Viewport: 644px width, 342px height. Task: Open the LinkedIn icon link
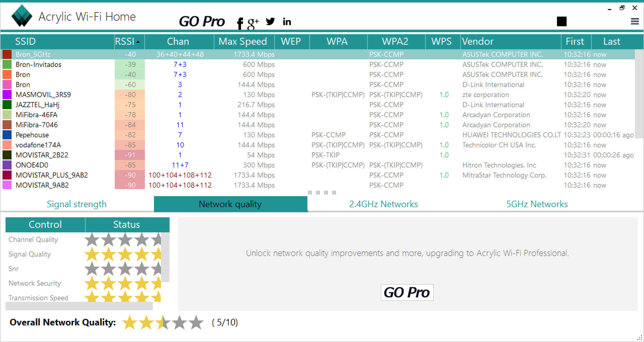[x=287, y=22]
